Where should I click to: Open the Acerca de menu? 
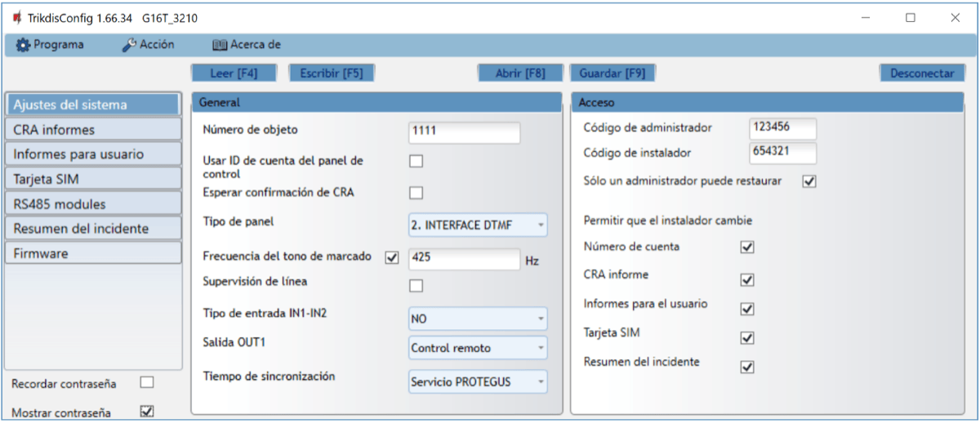click(247, 45)
